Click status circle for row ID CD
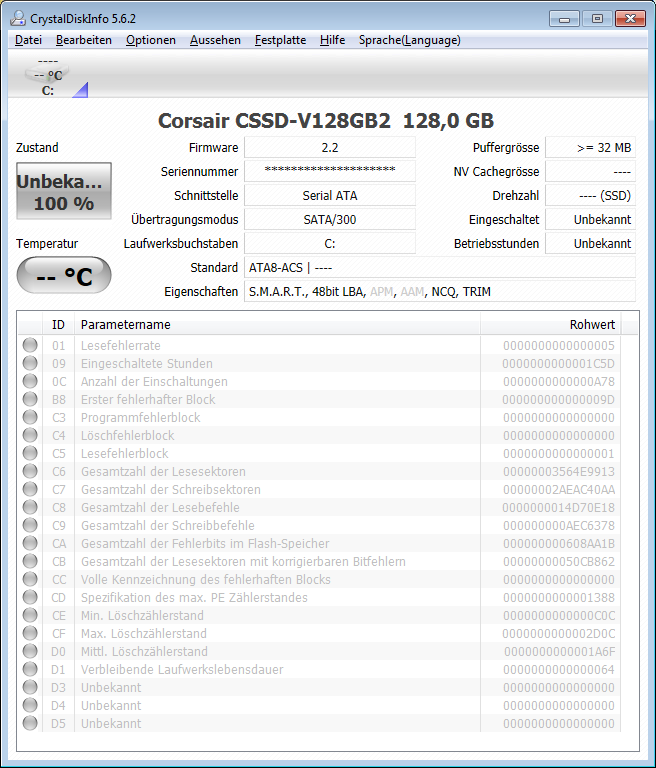The width and height of the screenshot is (656, 768). coord(30,597)
